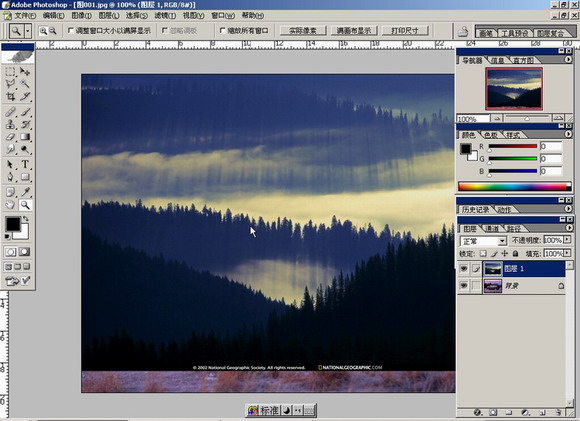Select the Rectangle shape tool
Image resolution: width=580 pixels, height=421 pixels.
tap(25, 176)
